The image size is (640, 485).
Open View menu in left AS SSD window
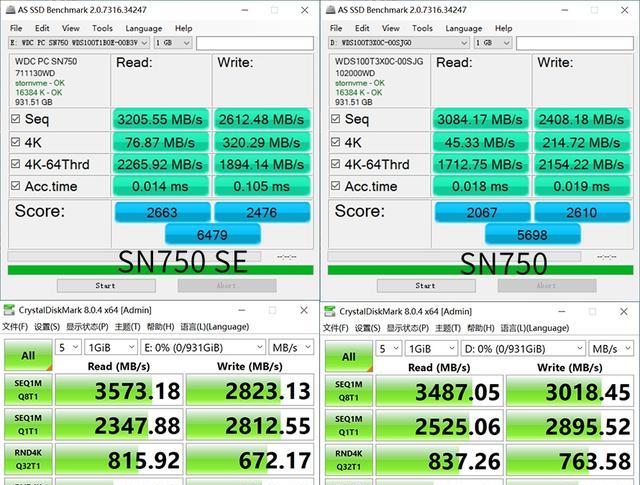coord(71,28)
